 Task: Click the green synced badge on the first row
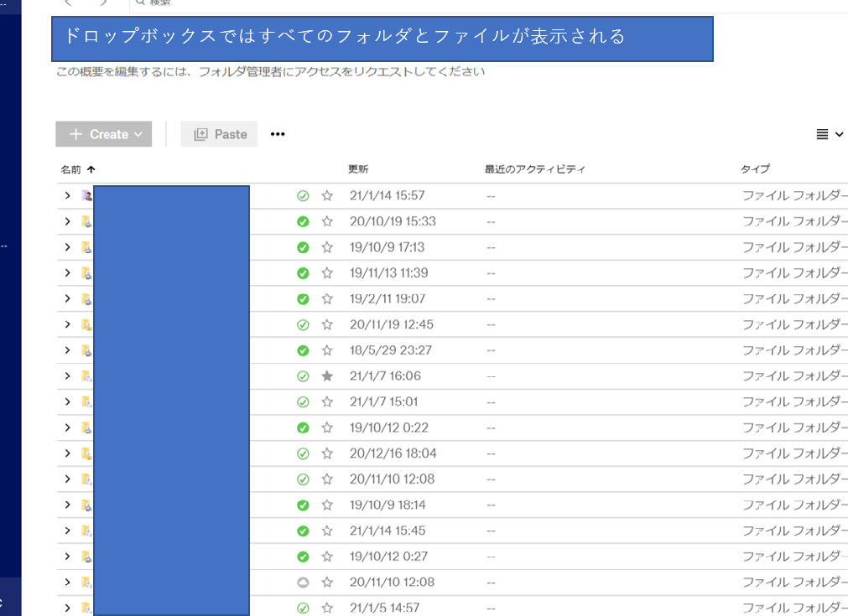click(304, 195)
